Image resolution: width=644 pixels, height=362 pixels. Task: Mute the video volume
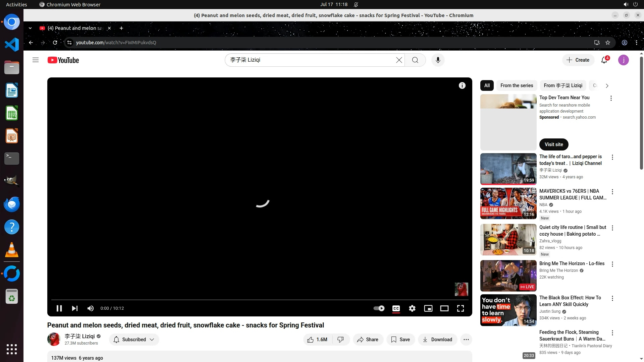click(x=90, y=308)
